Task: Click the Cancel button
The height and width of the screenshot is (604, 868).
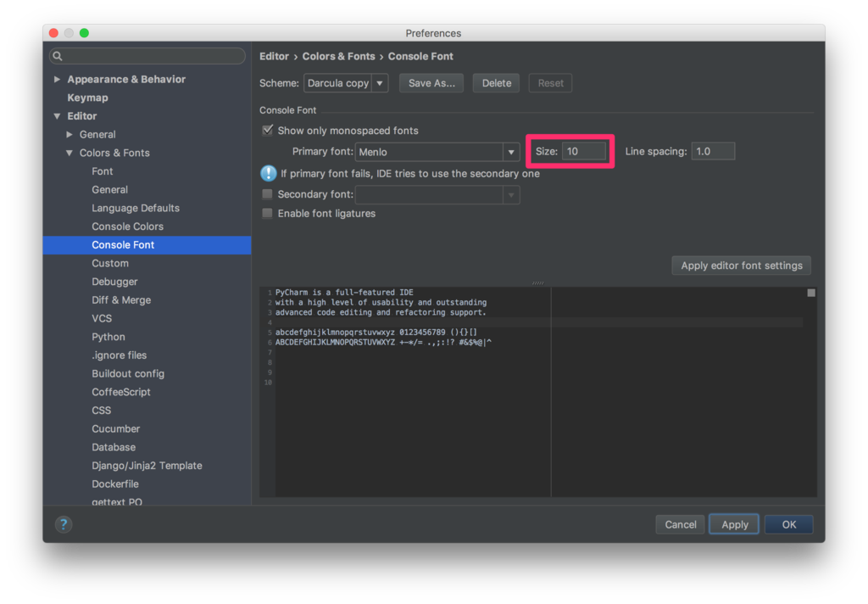Action: tap(681, 524)
